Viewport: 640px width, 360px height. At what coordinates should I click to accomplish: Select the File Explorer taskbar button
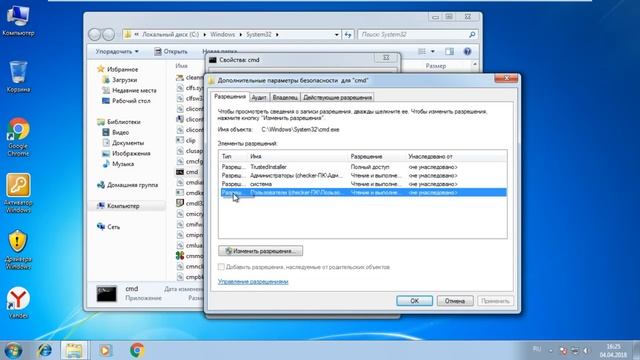pos(74,350)
